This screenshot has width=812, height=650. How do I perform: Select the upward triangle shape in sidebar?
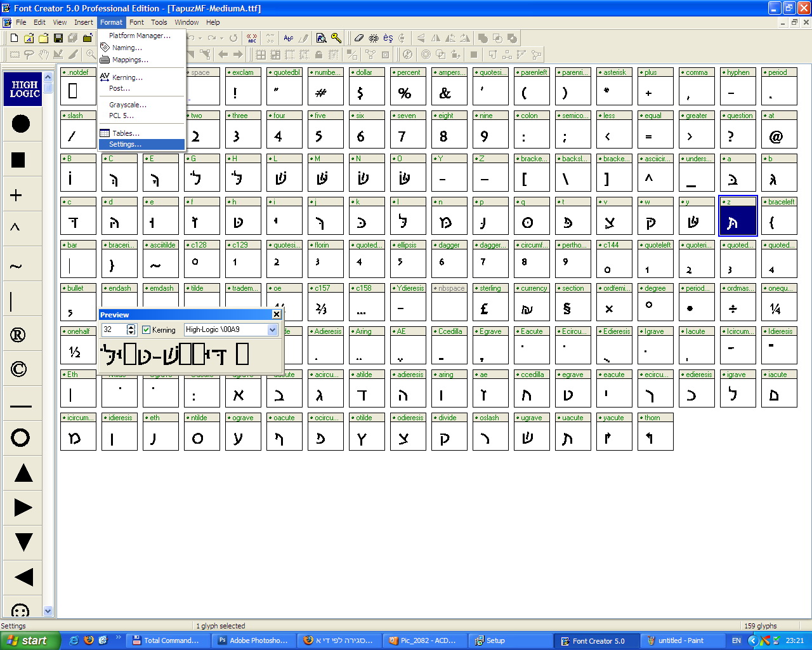pos(23,473)
